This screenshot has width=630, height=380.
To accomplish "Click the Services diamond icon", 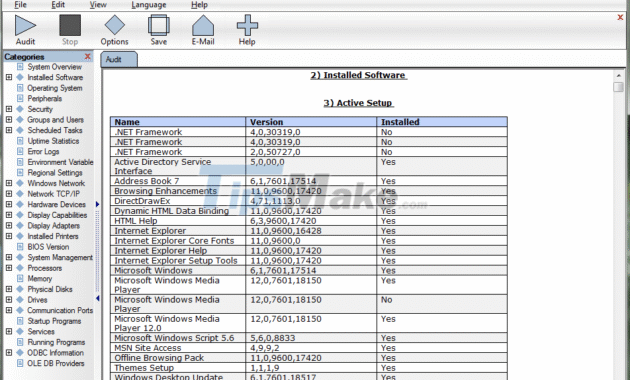I will coord(20,331).
